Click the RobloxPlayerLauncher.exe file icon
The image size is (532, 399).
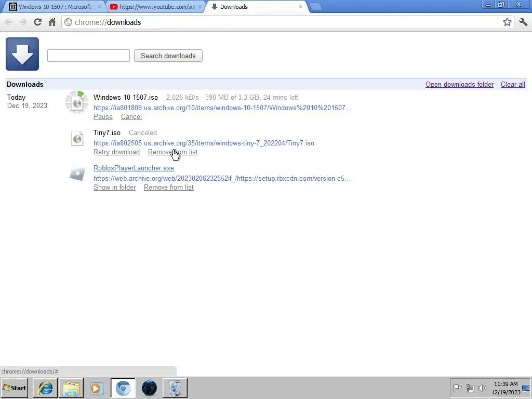pyautogui.click(x=77, y=174)
